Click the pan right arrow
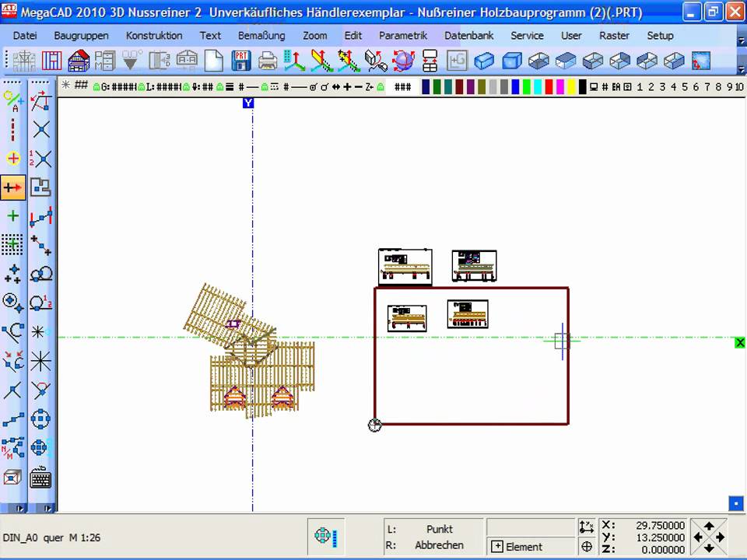 [x=720, y=537]
